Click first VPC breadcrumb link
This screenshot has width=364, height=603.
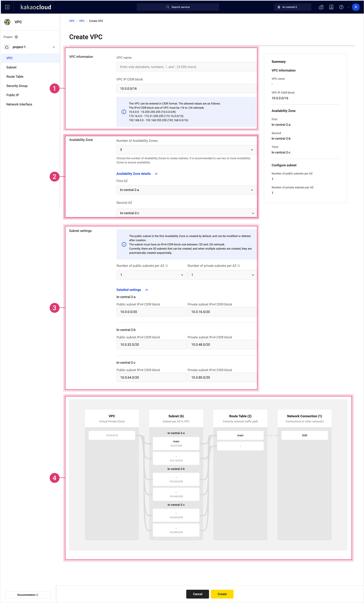[x=72, y=21]
